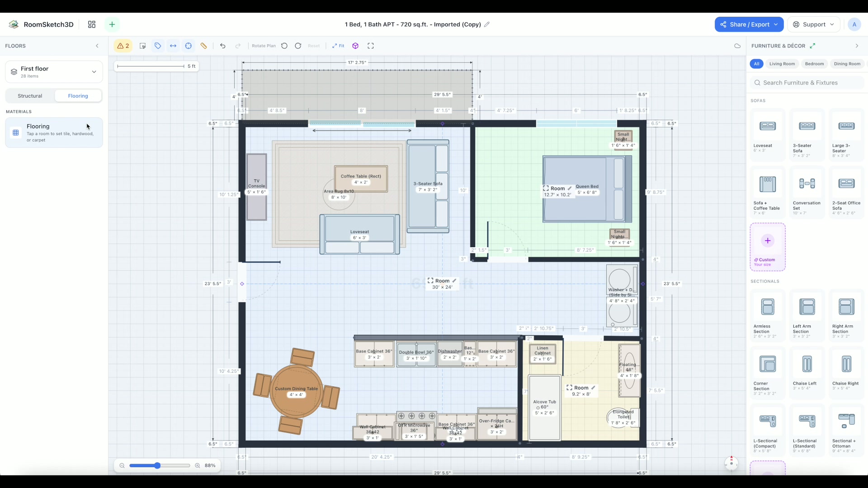Select the Flooring material card
The width and height of the screenshot is (868, 488).
point(54,133)
